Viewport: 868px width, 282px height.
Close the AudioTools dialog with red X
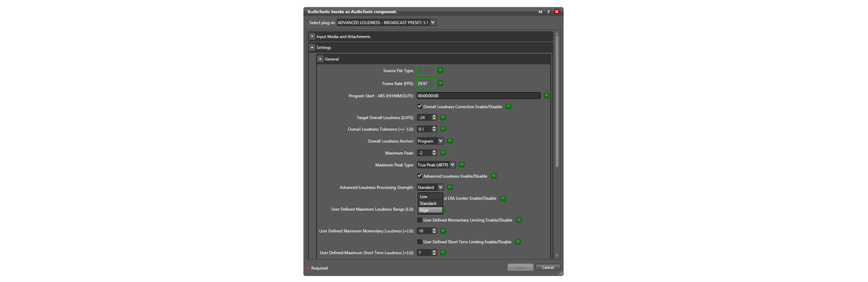(x=557, y=12)
